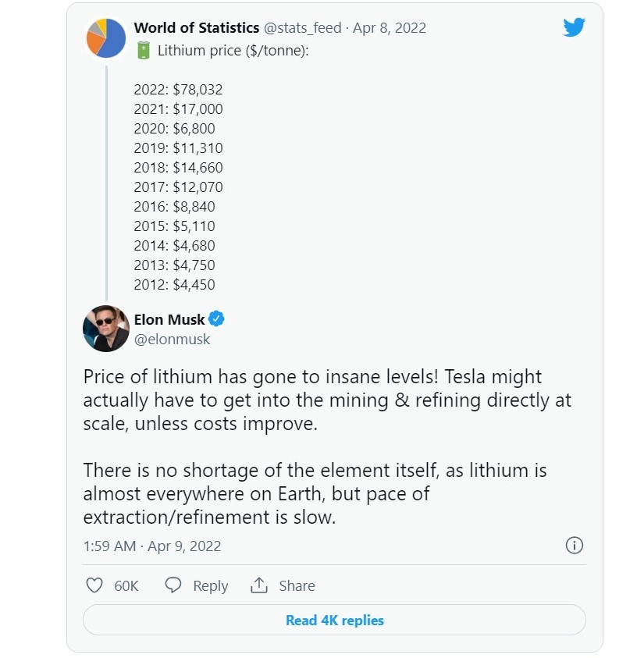Viewport: 644px width, 658px height.
Task: Open the tweet info circle icon
Action: tap(574, 546)
